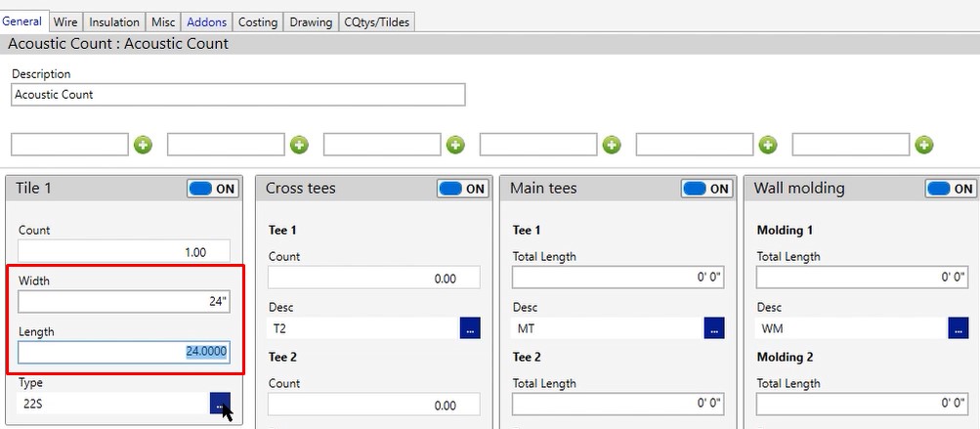Open the Tile 1 Type browse button

(x=220, y=403)
